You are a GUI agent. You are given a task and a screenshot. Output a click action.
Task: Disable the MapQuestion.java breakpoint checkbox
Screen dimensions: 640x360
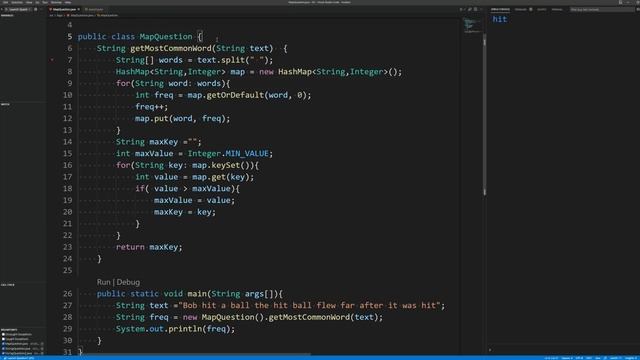3,344
